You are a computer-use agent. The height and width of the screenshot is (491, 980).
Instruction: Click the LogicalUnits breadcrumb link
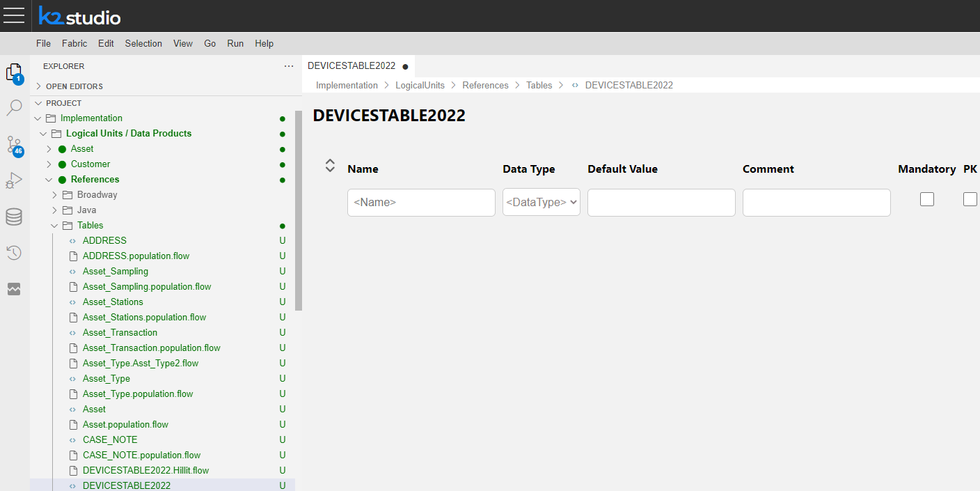click(x=420, y=85)
